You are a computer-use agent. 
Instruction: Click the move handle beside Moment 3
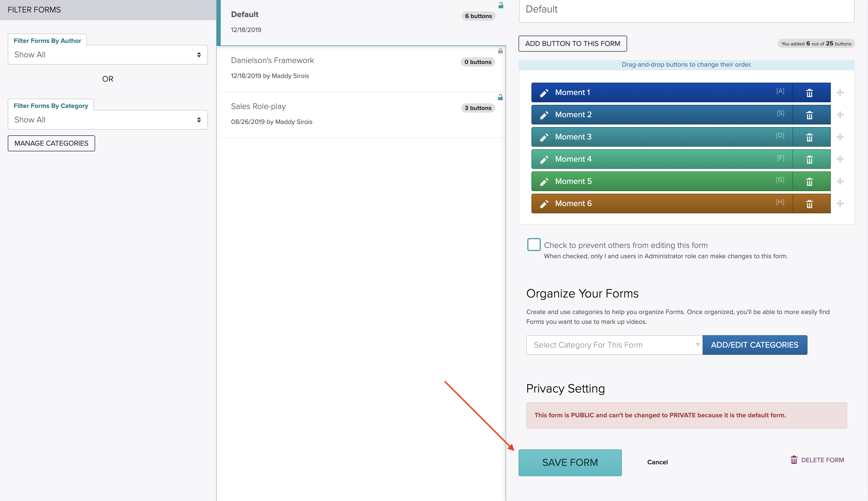tap(840, 137)
